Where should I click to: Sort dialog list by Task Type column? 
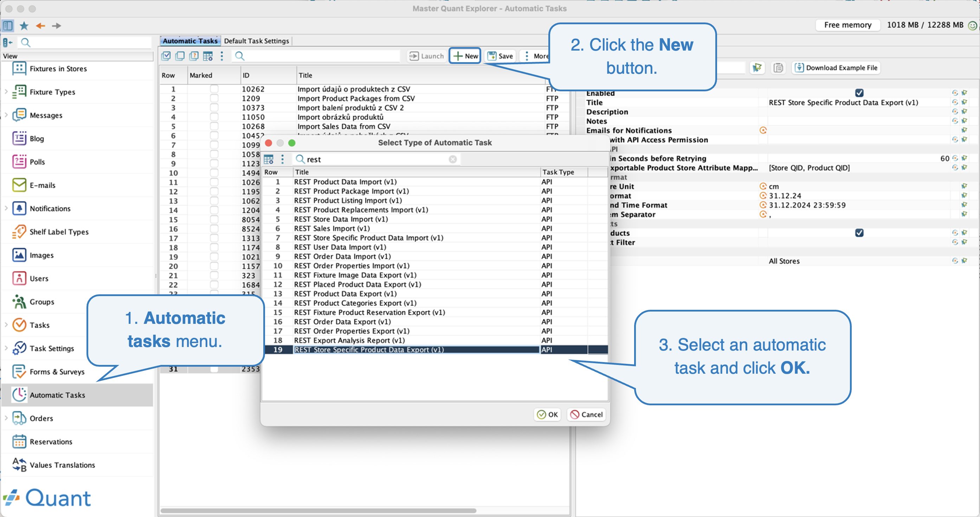563,172
